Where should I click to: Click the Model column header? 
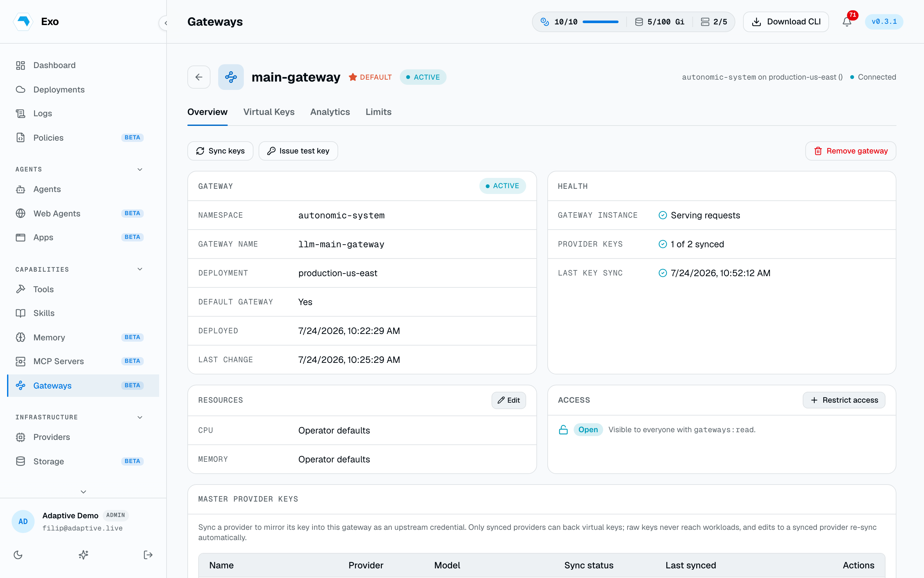click(x=447, y=565)
